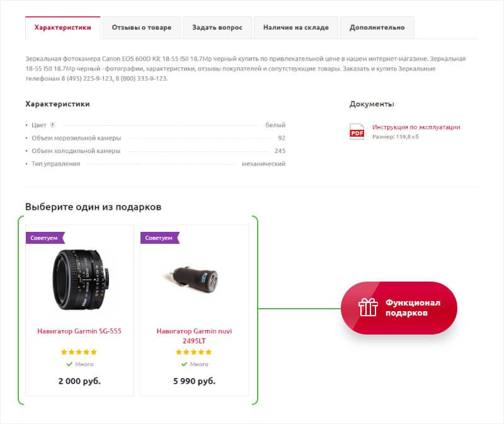This screenshot has height=424, width=504.
Task: Click green availability checkmark under second product
Action: (x=184, y=364)
